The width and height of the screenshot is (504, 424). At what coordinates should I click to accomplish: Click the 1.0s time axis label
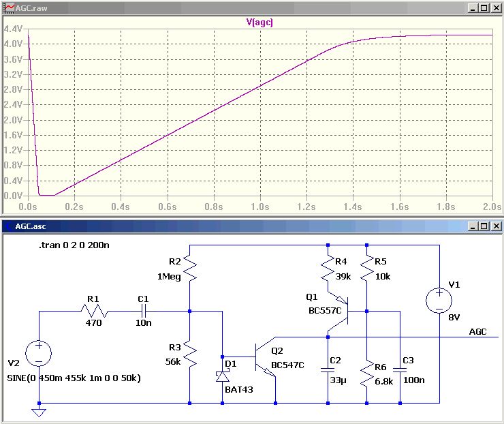point(260,207)
